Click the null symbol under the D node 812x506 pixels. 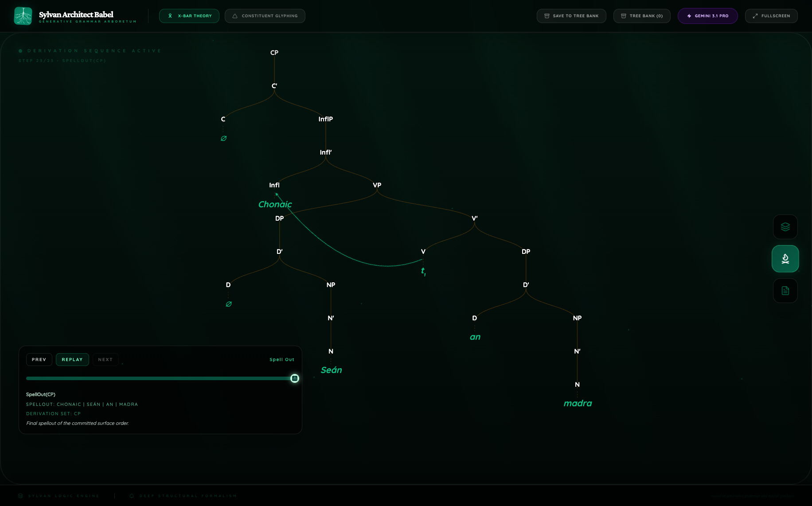tap(229, 304)
